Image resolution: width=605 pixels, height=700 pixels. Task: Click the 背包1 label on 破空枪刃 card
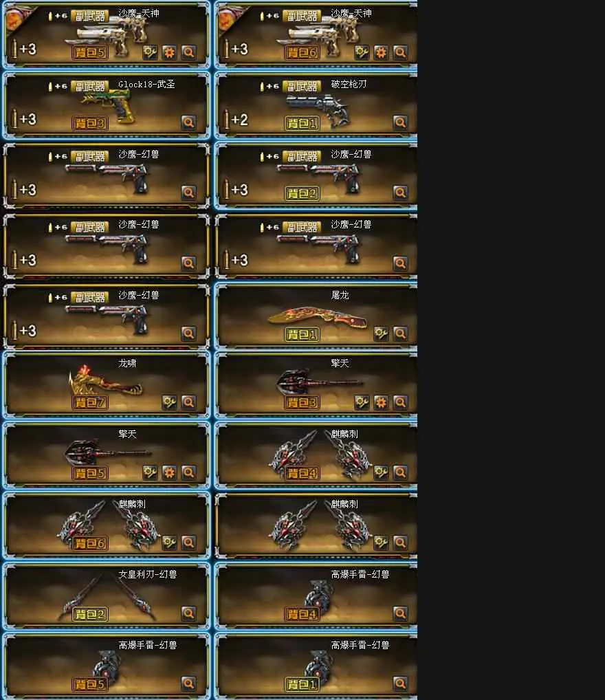tap(302, 123)
